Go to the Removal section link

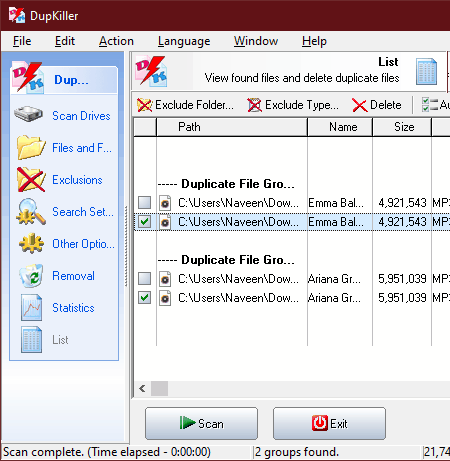(x=73, y=276)
